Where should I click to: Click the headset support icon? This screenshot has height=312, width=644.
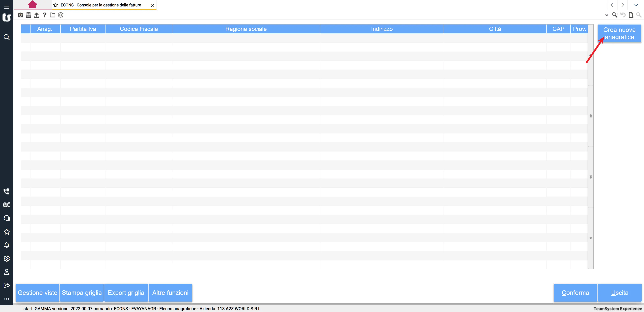click(x=7, y=218)
